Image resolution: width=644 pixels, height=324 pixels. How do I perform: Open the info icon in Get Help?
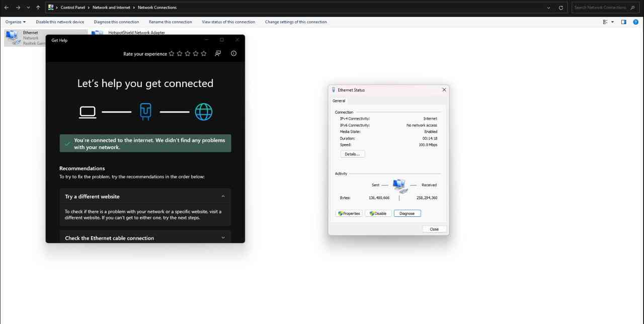click(x=233, y=53)
